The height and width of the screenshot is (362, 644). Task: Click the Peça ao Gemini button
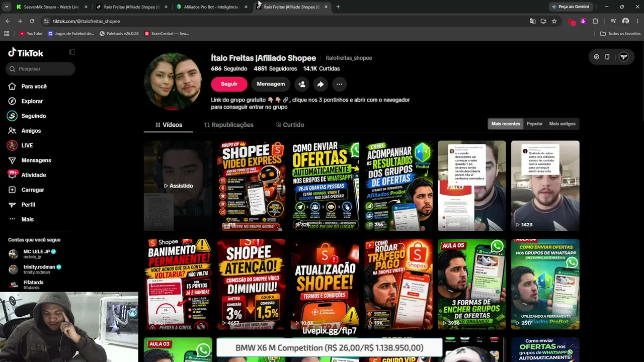tap(570, 7)
